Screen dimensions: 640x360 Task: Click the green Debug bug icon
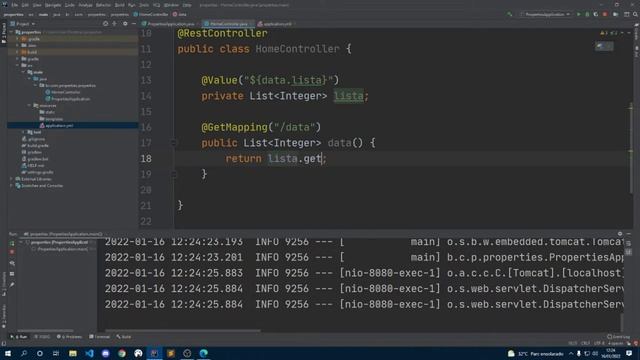587,14
